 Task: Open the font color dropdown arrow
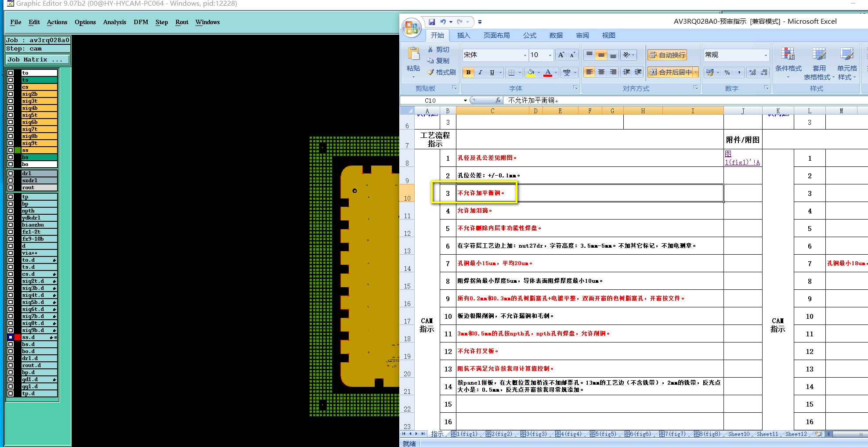click(556, 72)
